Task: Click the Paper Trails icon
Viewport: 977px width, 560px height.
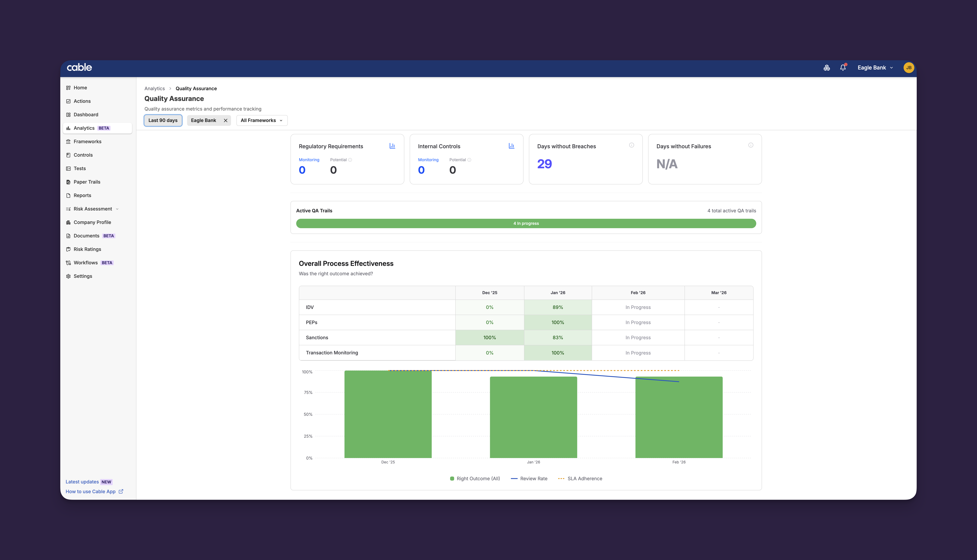Action: point(68,182)
